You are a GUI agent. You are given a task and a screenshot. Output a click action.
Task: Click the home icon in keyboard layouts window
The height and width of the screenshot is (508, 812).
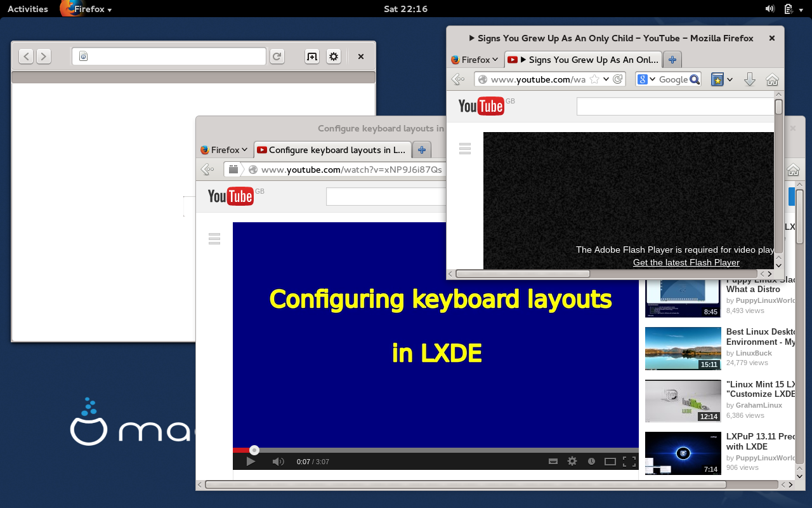[793, 170]
